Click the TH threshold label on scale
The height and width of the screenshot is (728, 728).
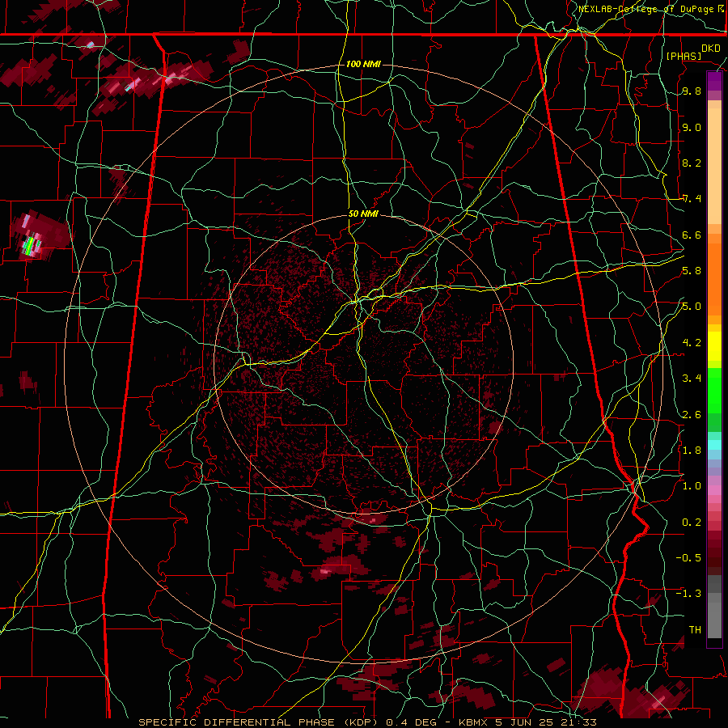695,630
